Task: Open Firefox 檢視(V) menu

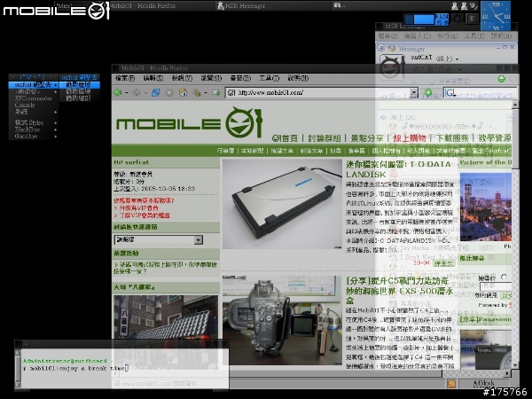Action: point(182,78)
